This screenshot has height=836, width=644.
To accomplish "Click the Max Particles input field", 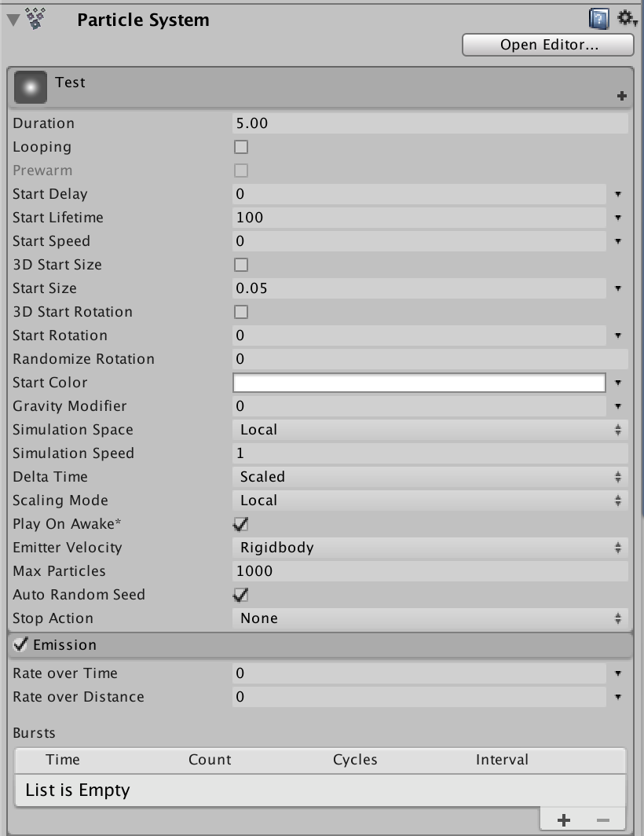I will (x=430, y=571).
